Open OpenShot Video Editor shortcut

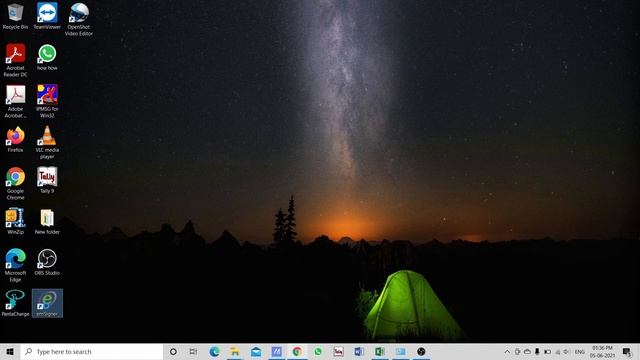(79, 20)
